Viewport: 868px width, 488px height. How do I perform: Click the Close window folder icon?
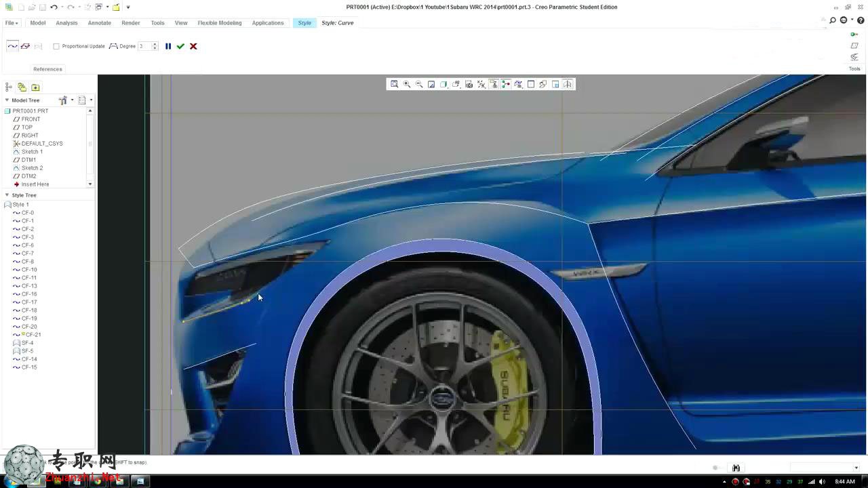click(116, 7)
